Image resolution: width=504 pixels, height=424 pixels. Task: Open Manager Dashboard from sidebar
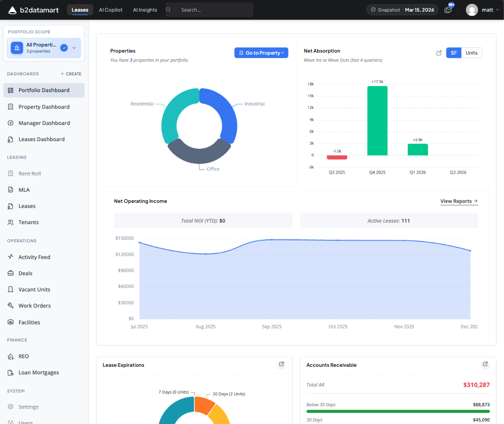click(44, 123)
